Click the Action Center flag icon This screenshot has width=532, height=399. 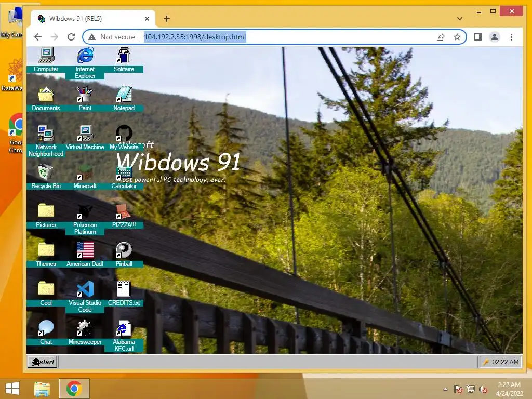coord(458,389)
